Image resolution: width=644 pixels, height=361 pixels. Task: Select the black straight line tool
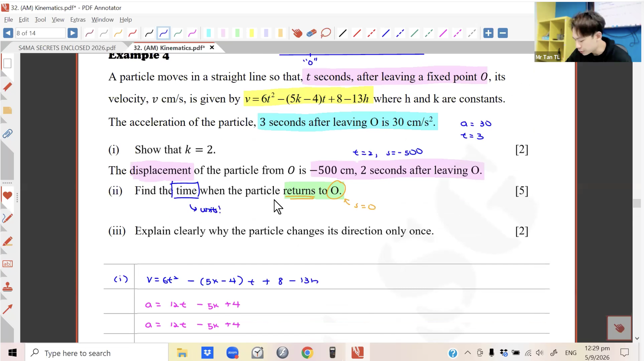tap(342, 33)
